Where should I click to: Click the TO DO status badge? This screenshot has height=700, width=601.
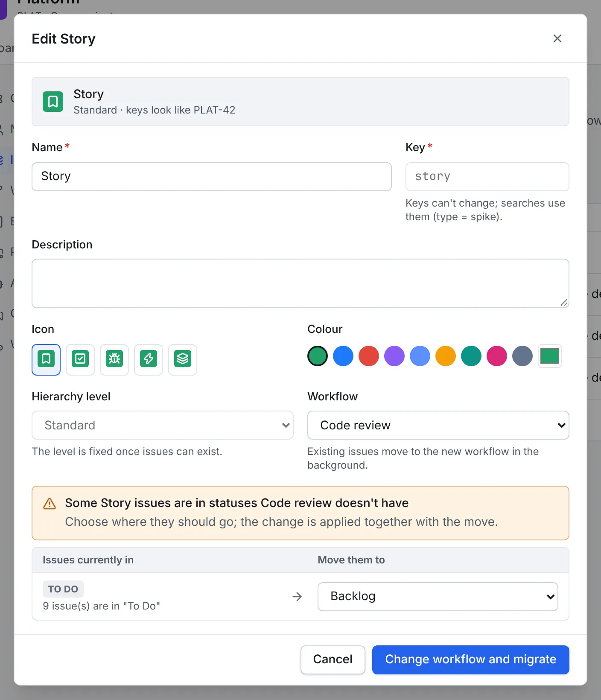click(63, 589)
